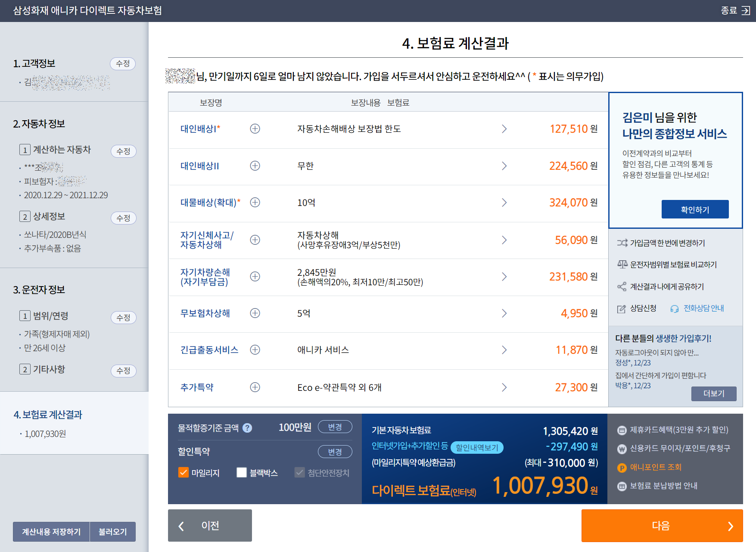Toggle the 첨단안전장치 checkbox

click(x=300, y=473)
